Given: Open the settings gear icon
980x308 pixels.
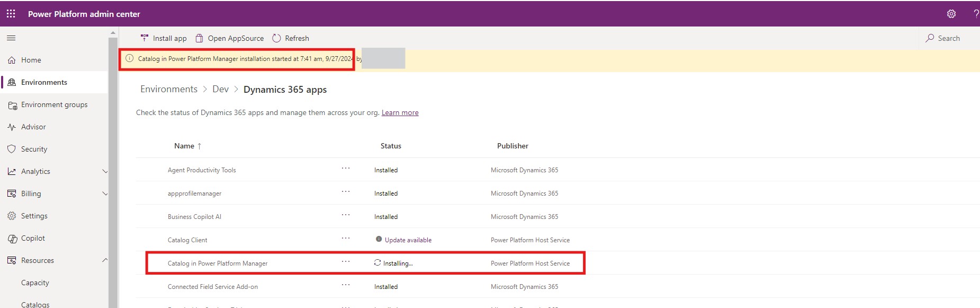Looking at the screenshot, I should pos(951,14).
